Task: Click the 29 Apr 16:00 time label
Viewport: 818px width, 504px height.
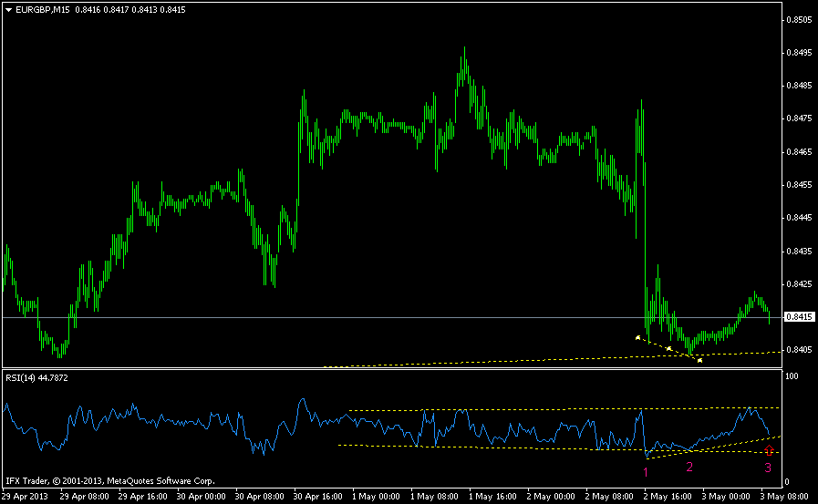Action: (142, 497)
